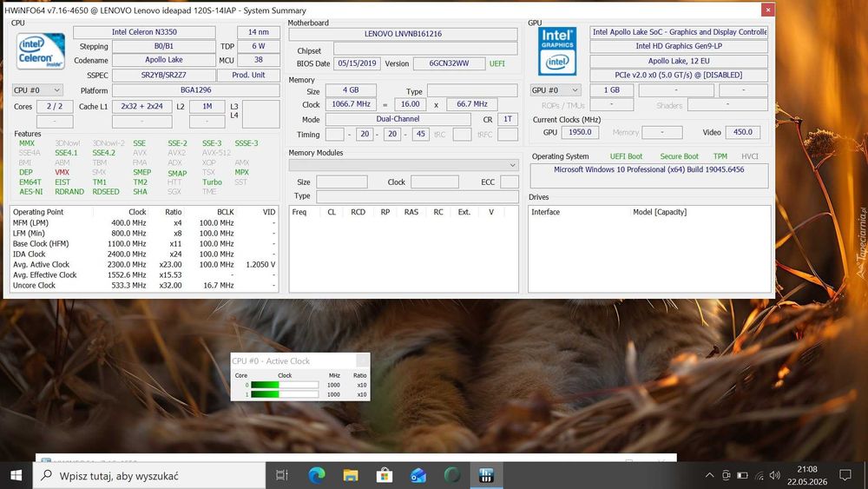
Task: Open the Windows Start menu
Action: point(16,475)
